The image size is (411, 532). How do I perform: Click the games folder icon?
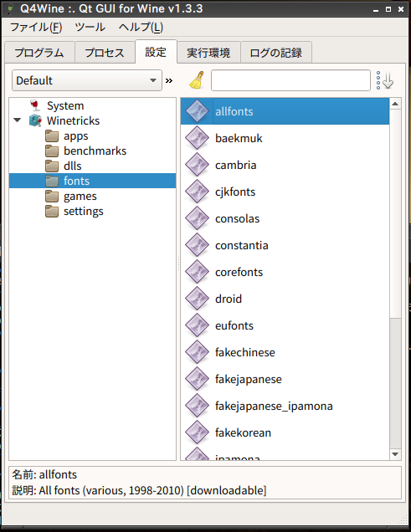(x=52, y=196)
